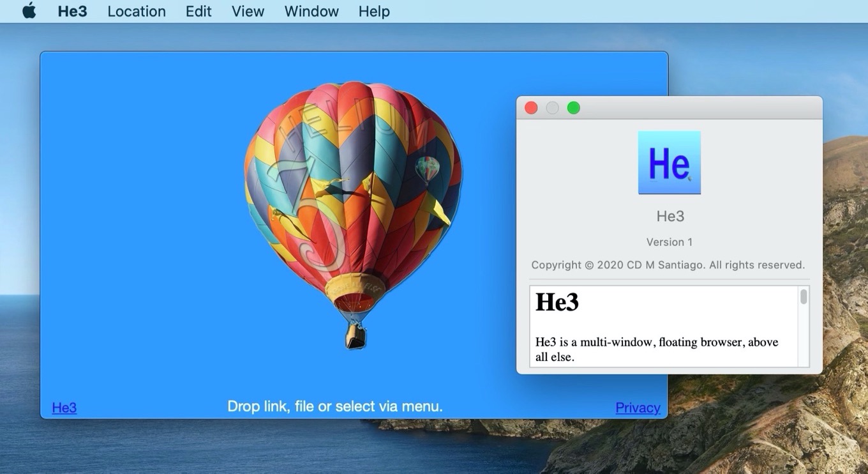Click 'Drop link, file or select via menu.' text
This screenshot has height=474, width=868.
click(x=335, y=406)
